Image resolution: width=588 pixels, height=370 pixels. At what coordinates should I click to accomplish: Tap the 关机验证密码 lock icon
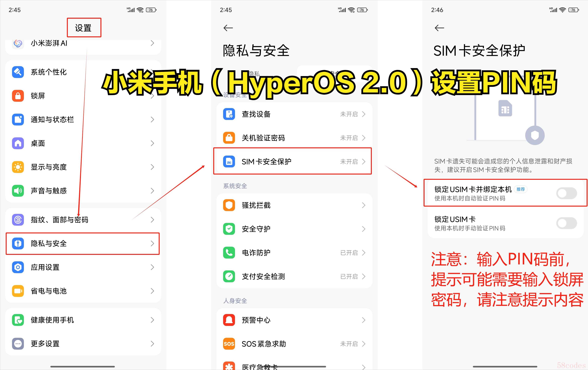point(229,138)
